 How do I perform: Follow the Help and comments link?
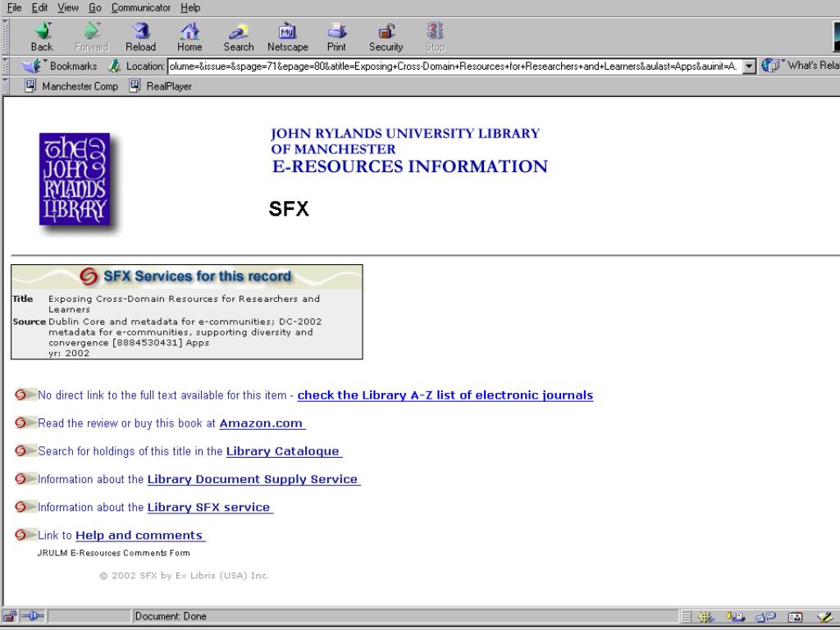[139, 535]
